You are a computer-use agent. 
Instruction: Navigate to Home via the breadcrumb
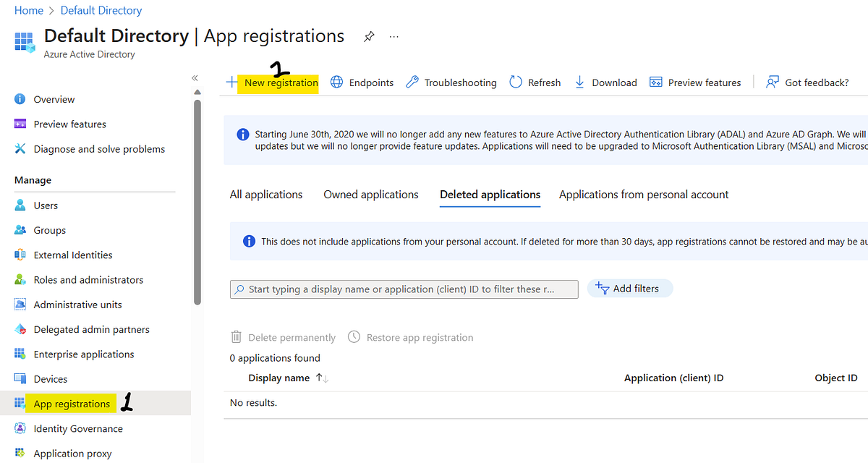coord(28,10)
